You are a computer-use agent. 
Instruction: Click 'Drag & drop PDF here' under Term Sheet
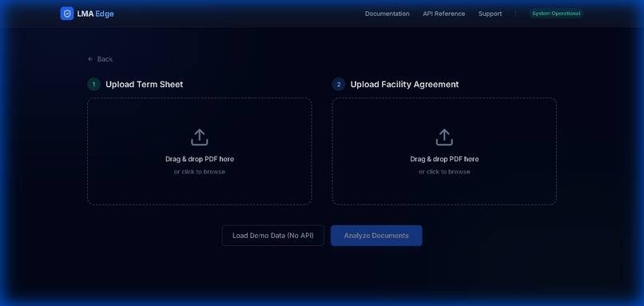coord(200,159)
